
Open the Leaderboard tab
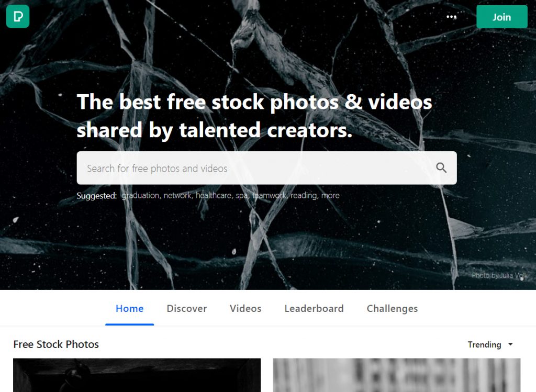click(314, 309)
